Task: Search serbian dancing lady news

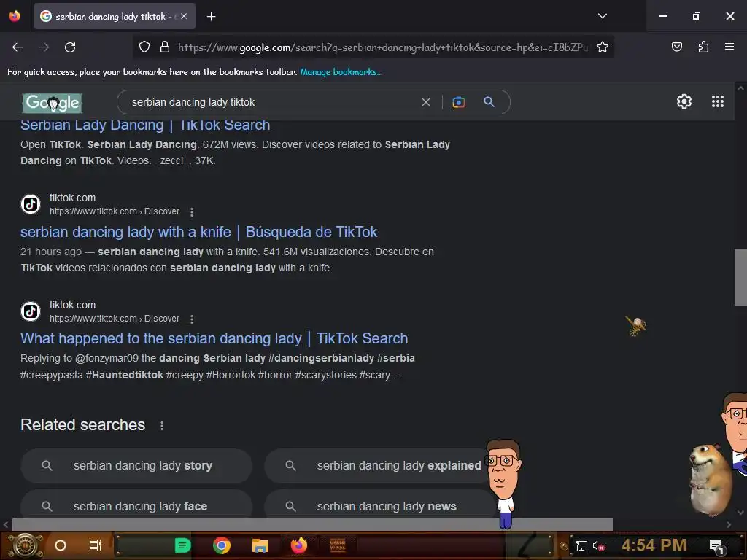Action: click(x=379, y=505)
